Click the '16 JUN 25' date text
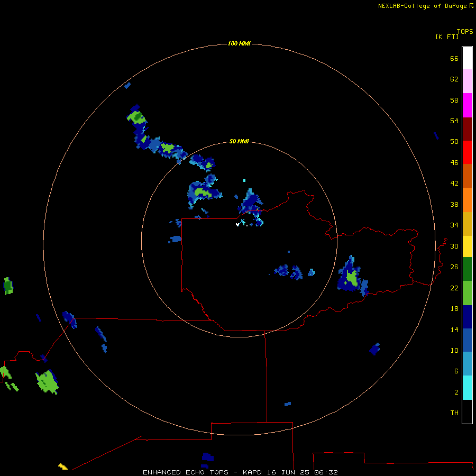Image resolution: width=476 pixels, height=476 pixels. tap(288, 472)
